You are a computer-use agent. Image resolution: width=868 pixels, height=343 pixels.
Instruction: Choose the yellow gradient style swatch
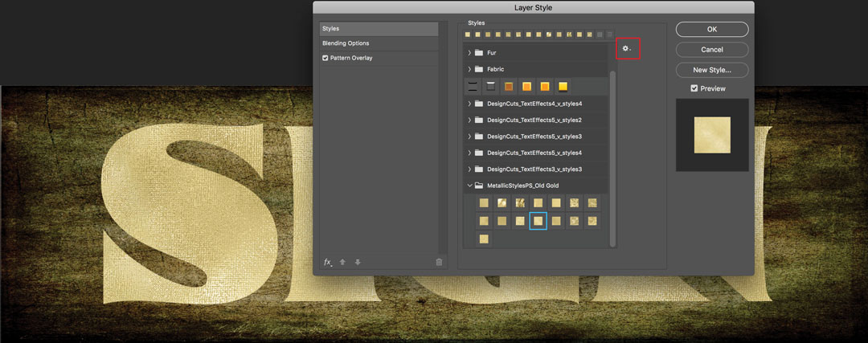tap(563, 87)
